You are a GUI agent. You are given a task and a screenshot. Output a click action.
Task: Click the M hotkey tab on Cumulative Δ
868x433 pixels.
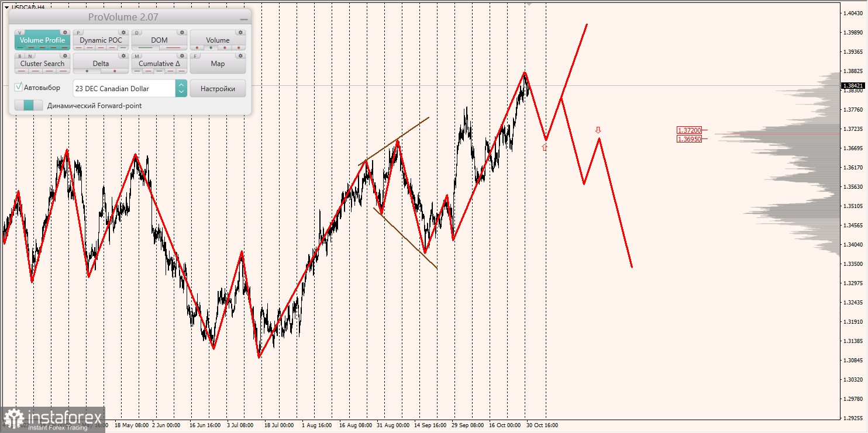point(137,56)
